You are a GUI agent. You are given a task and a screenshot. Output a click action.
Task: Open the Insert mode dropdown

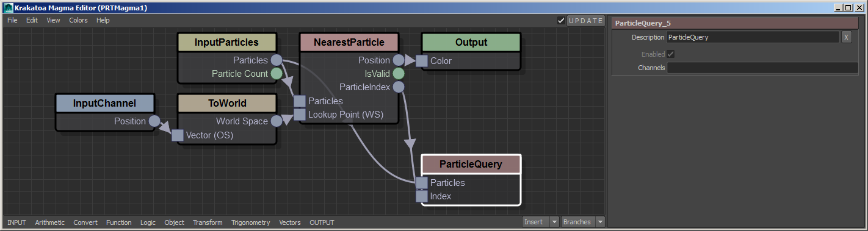[x=541, y=222]
